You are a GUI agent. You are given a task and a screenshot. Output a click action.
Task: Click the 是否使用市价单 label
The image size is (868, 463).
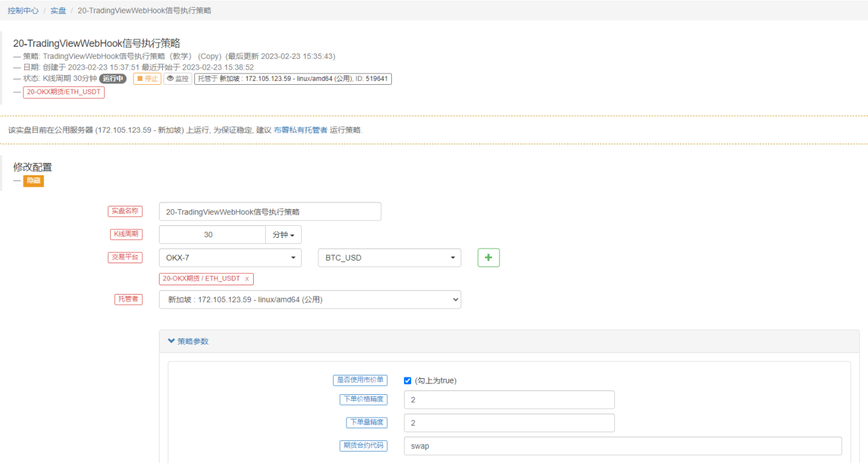[x=360, y=380]
